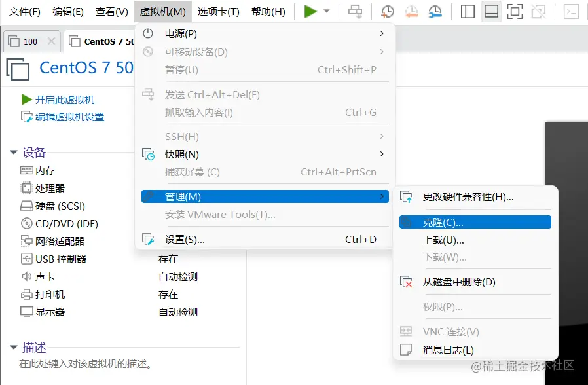Image resolution: width=588 pixels, height=385 pixels.
Task: Enter full screen mode icon
Action: click(x=515, y=11)
